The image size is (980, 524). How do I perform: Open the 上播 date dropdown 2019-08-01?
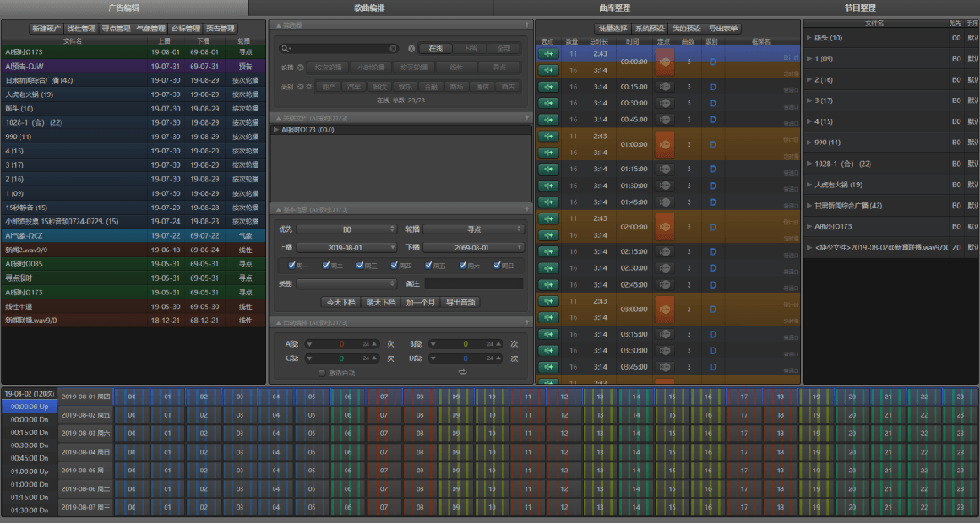[346, 247]
